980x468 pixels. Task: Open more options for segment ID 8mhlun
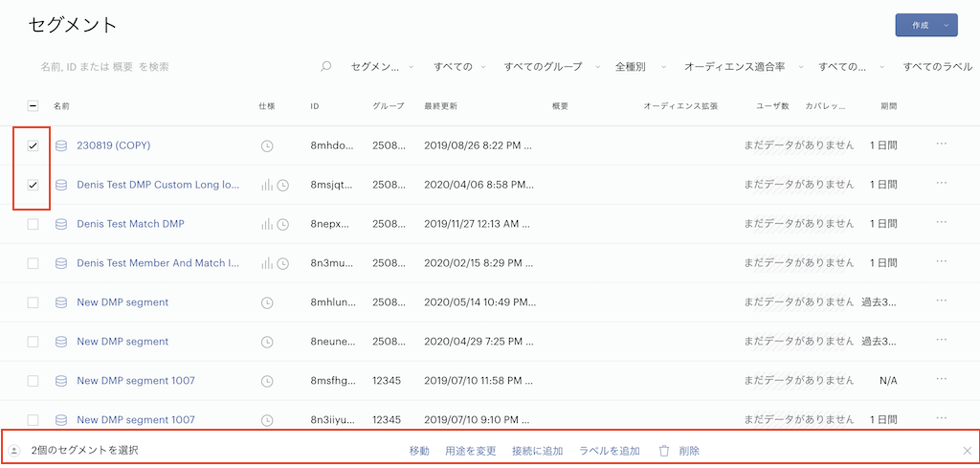(x=942, y=300)
